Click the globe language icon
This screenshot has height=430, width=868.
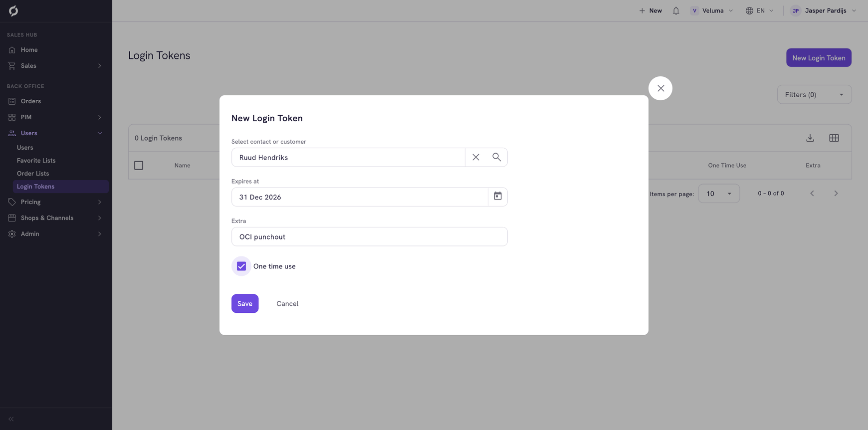(x=749, y=10)
